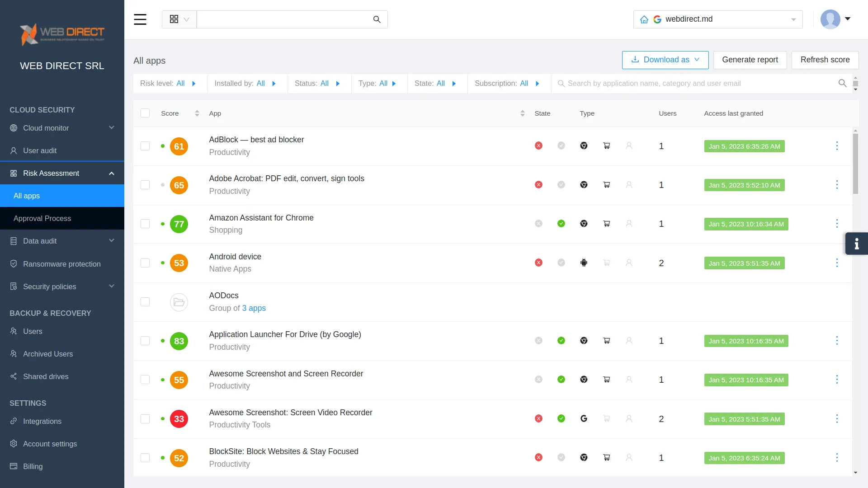Click the Android robot icon for Android device
This screenshot has height=488, width=868.
pyautogui.click(x=584, y=263)
